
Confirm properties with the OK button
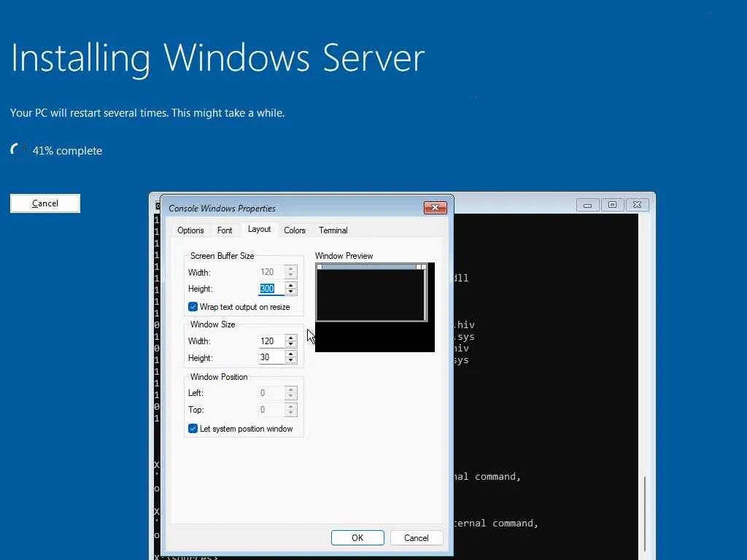click(357, 537)
